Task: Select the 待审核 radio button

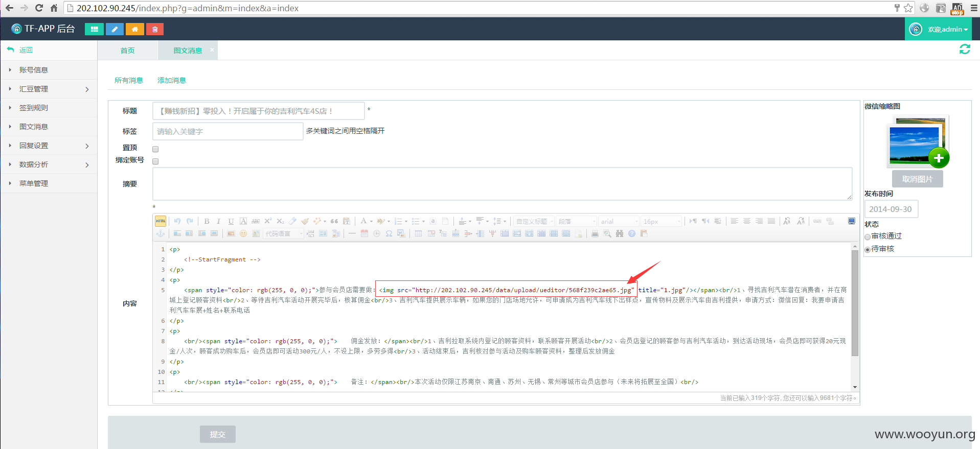Action: pyautogui.click(x=868, y=250)
